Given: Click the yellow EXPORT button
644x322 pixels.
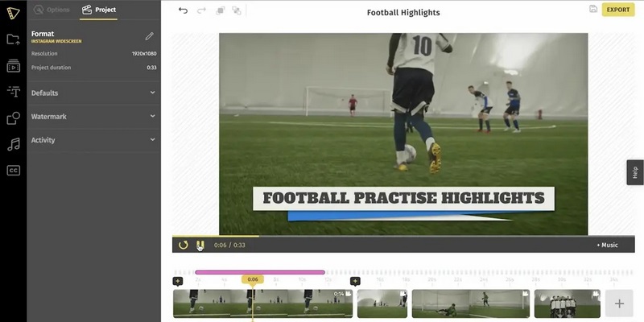Looking at the screenshot, I should pyautogui.click(x=618, y=10).
